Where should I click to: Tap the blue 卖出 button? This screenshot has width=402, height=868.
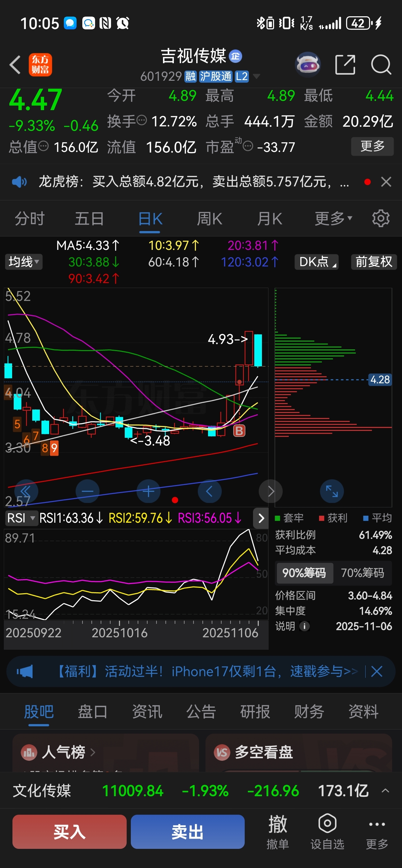[x=188, y=831]
